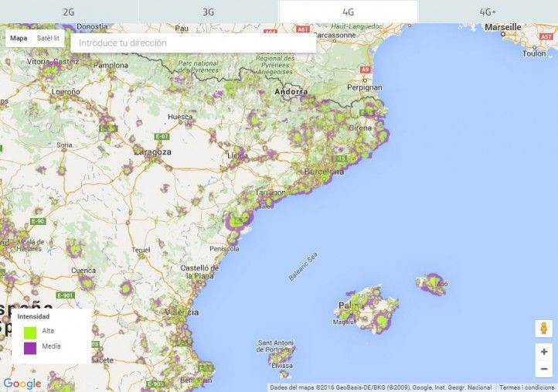Click the 'Introduce tu dirección' search field
Viewport: 558px width, 392px height.
pos(193,43)
